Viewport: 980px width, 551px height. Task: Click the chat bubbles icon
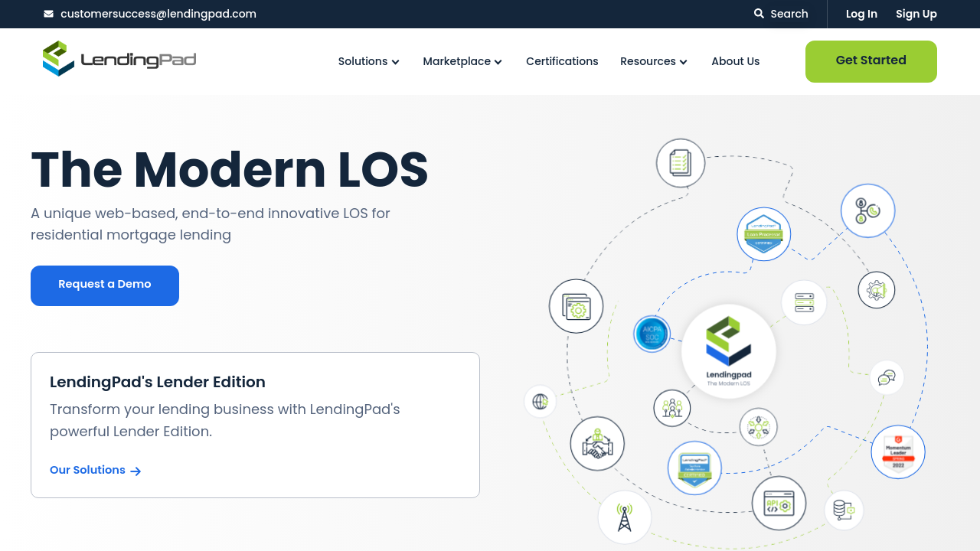pyautogui.click(x=887, y=377)
